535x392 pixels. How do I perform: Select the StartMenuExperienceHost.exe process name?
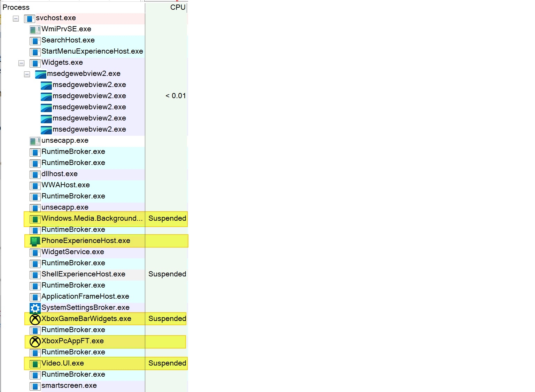pyautogui.click(x=92, y=51)
